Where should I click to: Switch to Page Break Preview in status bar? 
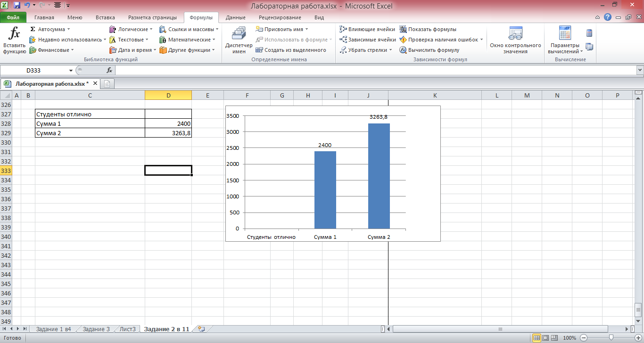[x=555, y=338]
